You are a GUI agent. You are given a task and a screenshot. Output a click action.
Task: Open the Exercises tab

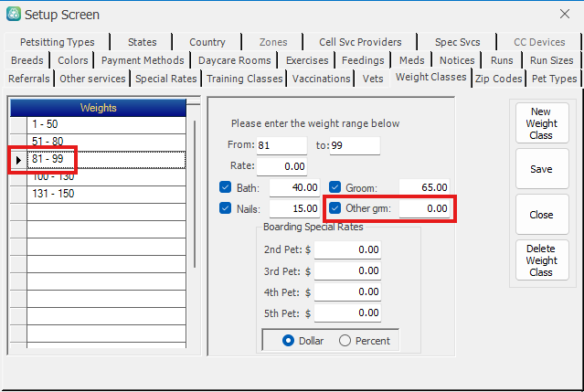tap(307, 60)
